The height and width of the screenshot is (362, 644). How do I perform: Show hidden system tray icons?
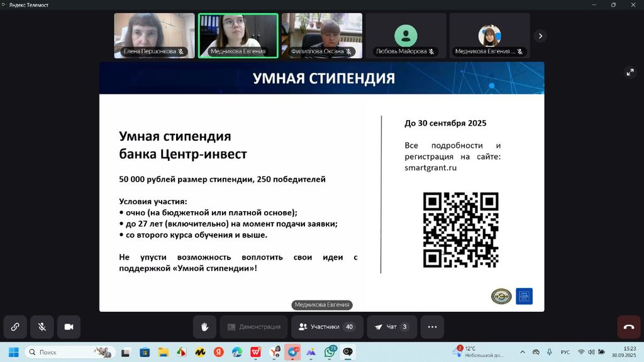coord(523,352)
